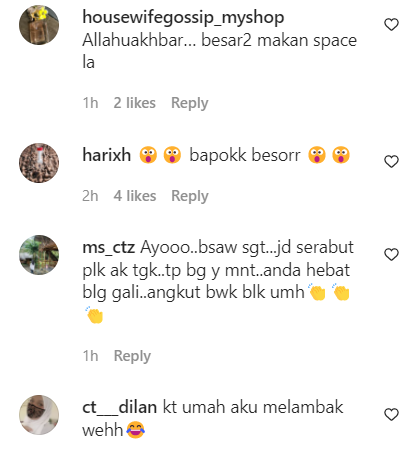Open 2h timestamp on harixh comment
The image size is (412, 452).
pyautogui.click(x=90, y=196)
